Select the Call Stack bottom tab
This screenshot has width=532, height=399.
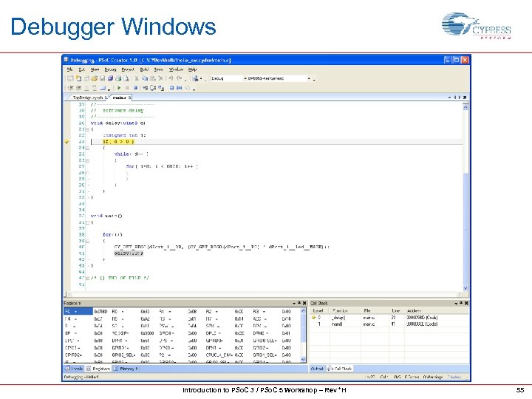[x=340, y=369]
